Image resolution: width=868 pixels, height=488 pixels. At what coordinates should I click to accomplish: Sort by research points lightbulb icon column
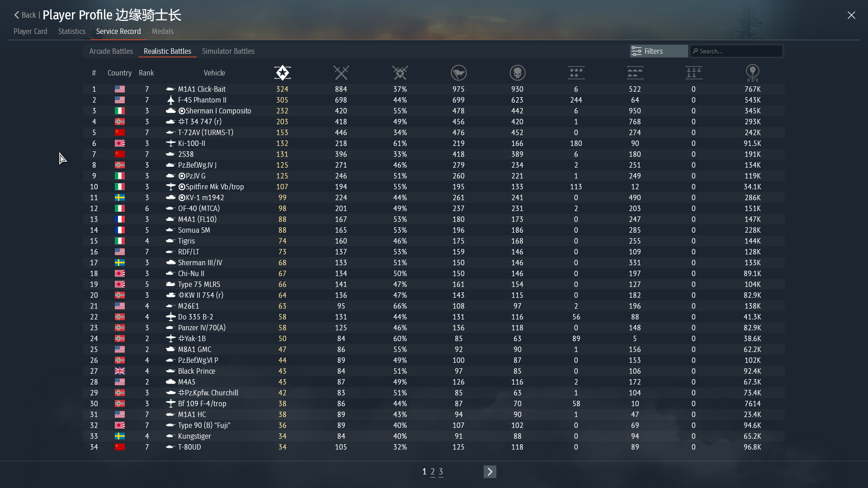[x=752, y=73]
